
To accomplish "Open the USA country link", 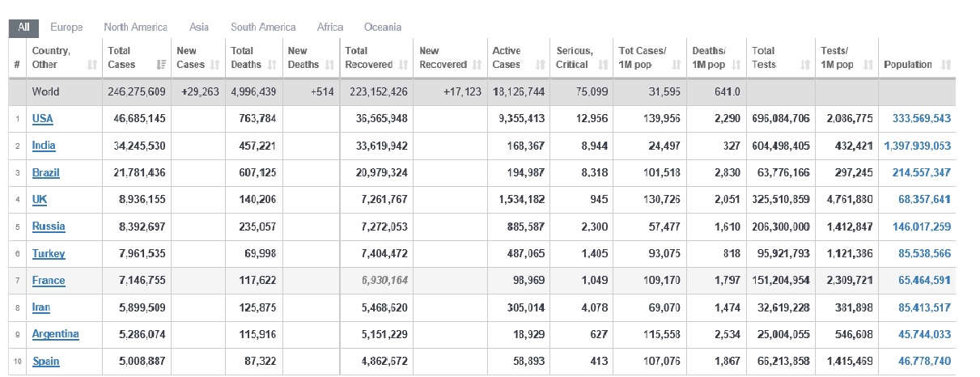I will click(x=42, y=119).
